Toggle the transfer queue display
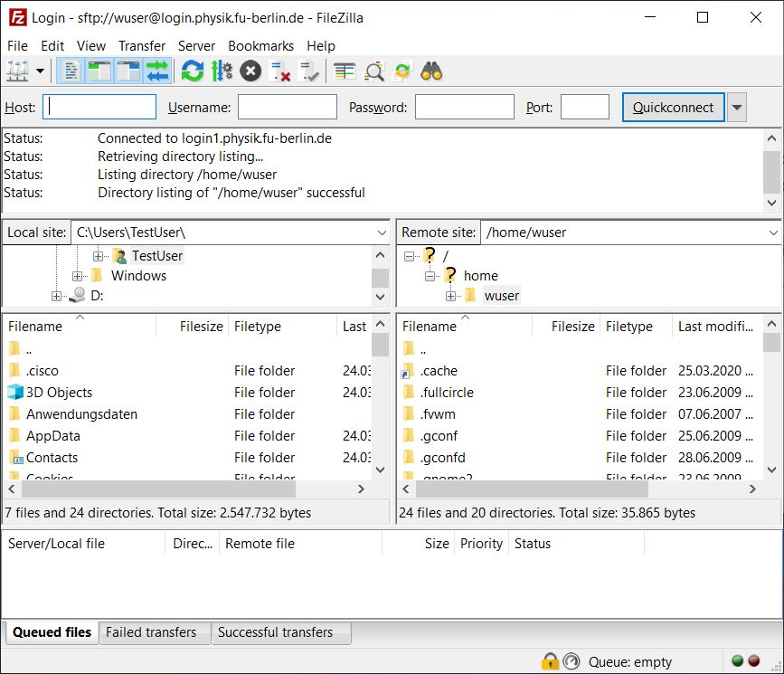Image resolution: width=784 pixels, height=674 pixels. click(158, 71)
